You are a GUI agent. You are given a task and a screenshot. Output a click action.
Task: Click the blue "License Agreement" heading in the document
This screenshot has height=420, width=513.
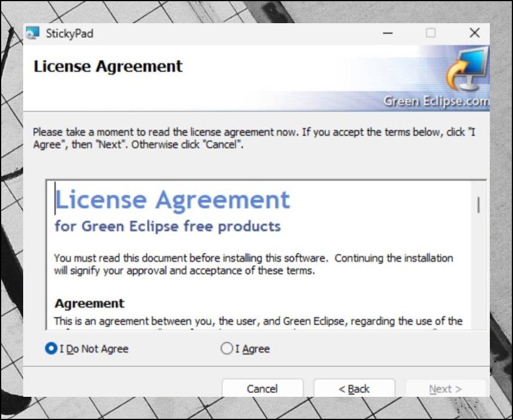point(173,199)
